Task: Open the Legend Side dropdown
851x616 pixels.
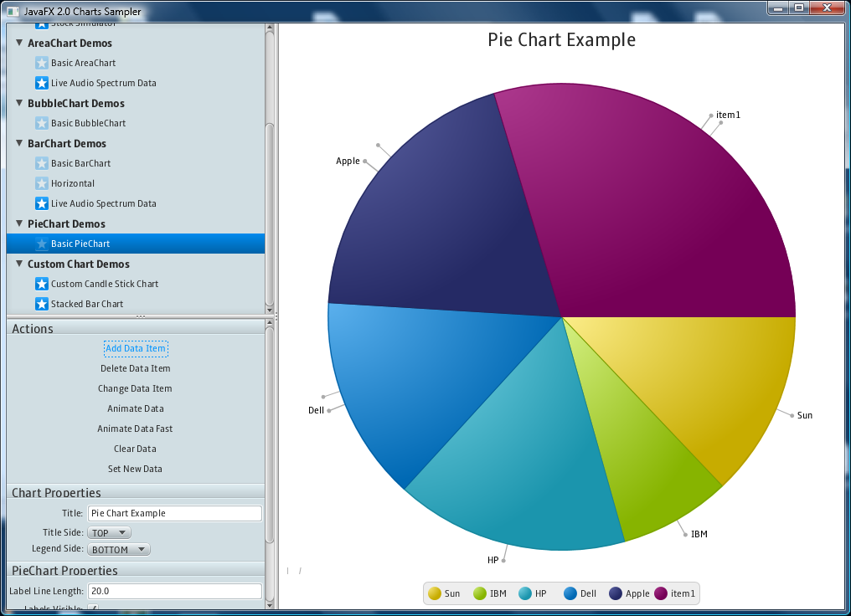Action: (119, 549)
